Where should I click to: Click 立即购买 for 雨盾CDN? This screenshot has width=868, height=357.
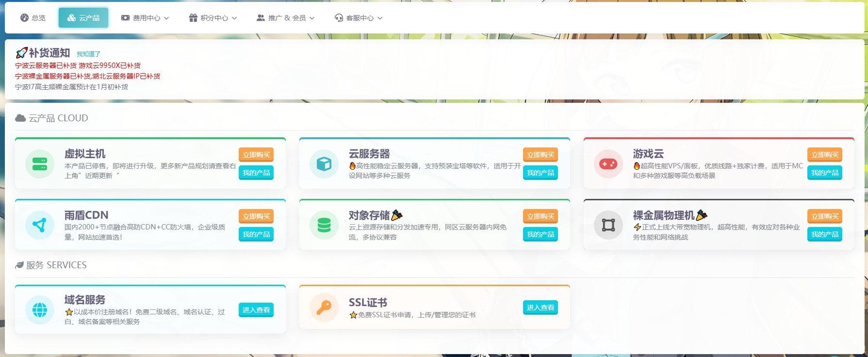256,216
